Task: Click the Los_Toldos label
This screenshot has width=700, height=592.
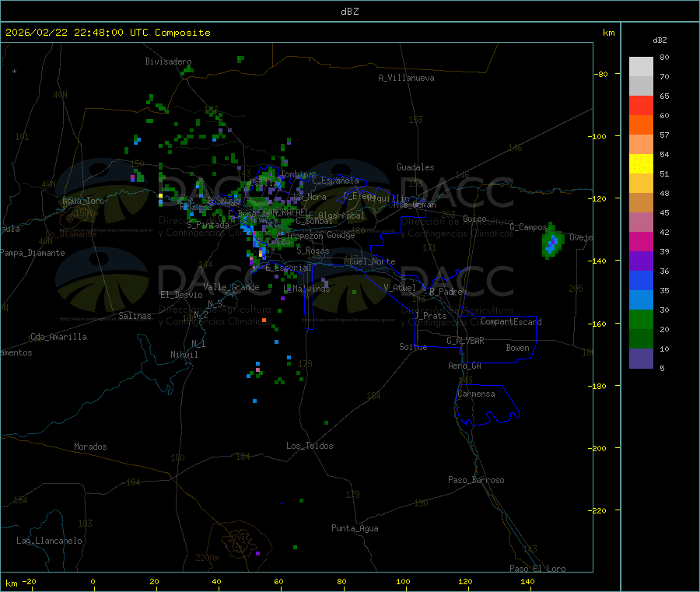Action: pos(310,446)
